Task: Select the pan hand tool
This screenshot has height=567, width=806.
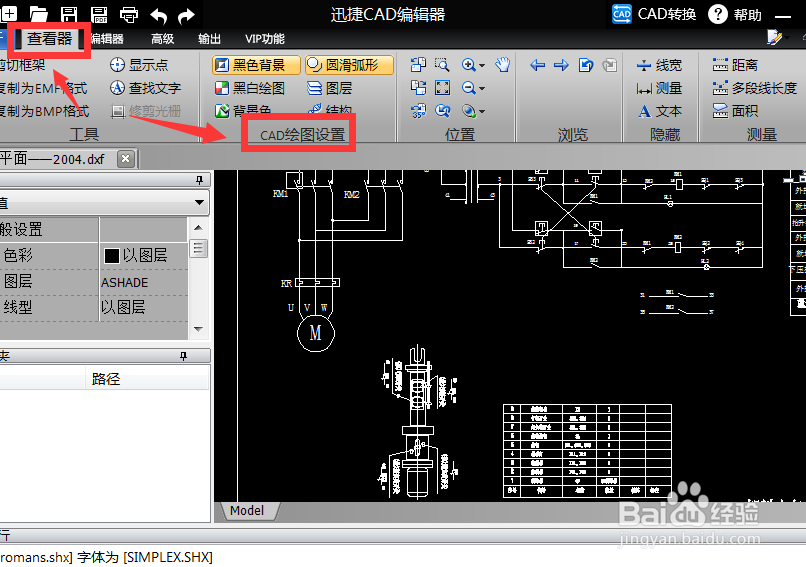Action: 503,65
